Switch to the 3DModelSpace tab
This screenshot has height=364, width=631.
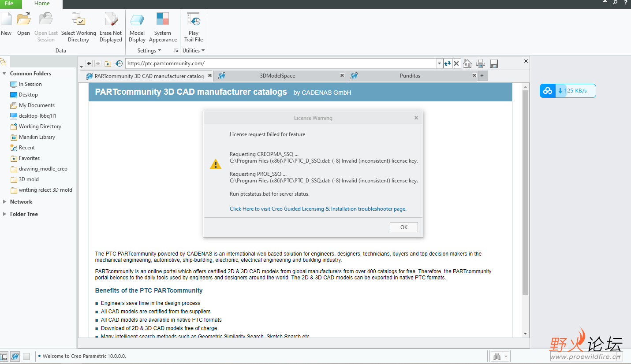[x=277, y=76]
